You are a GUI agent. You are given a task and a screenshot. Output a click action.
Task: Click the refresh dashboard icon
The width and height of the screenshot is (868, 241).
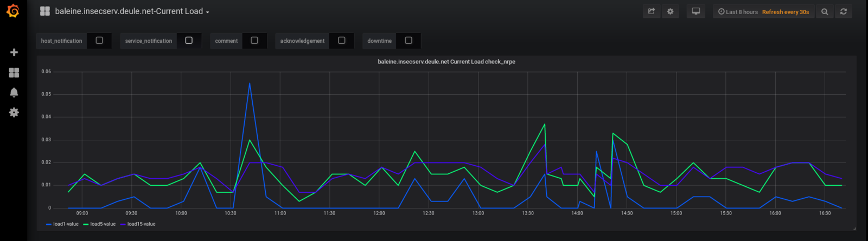(844, 11)
